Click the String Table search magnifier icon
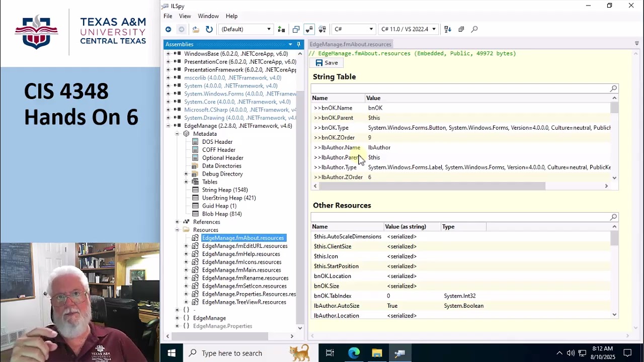Screen dimensions: 644x362 click(613, 88)
